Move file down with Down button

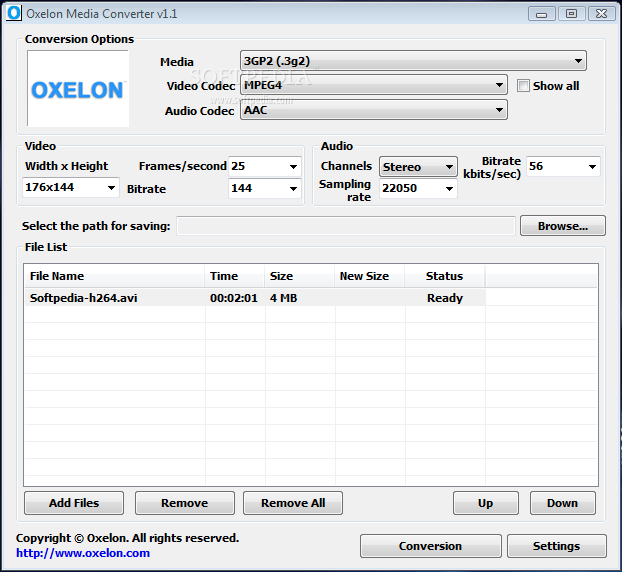tap(562, 503)
